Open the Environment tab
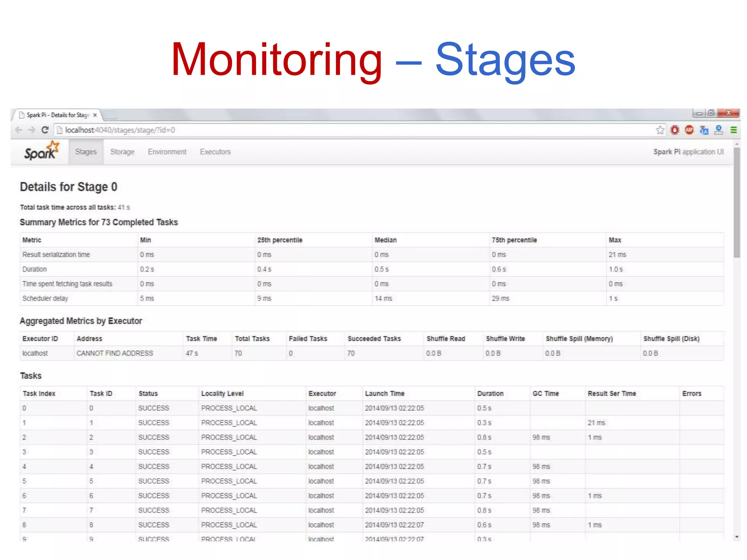The image size is (747, 560). (x=167, y=152)
